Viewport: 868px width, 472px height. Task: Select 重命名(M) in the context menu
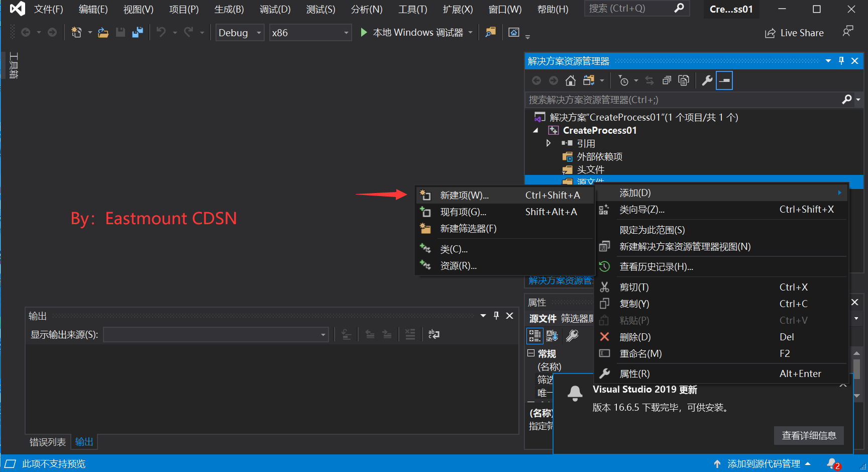click(721, 354)
